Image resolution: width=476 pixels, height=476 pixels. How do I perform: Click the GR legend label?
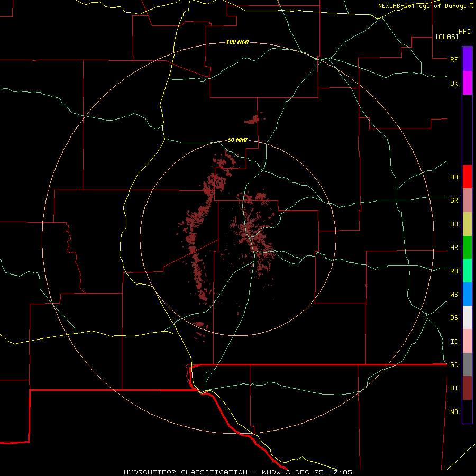click(x=454, y=200)
